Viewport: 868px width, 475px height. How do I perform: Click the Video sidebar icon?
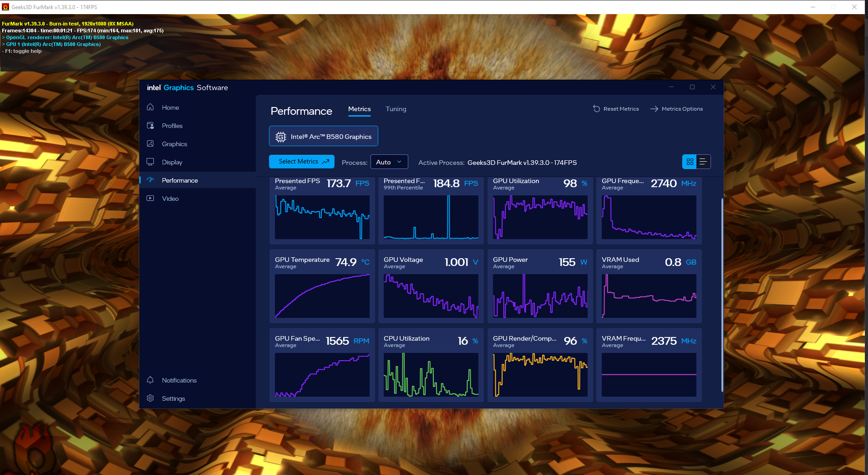click(x=150, y=199)
